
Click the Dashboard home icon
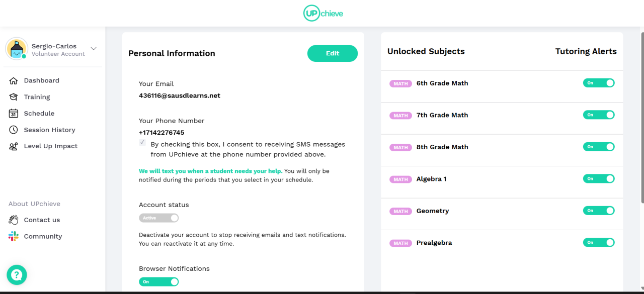click(x=14, y=80)
